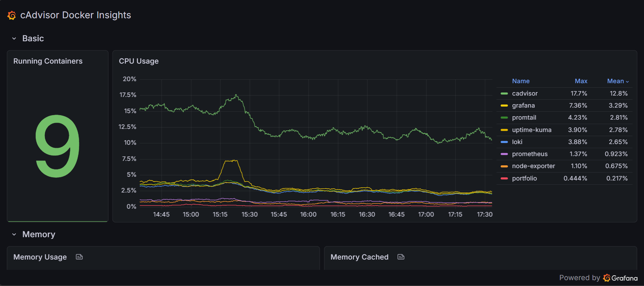The width and height of the screenshot is (644, 286).
Task: Click the 16:00 time axis label
Action: point(308,214)
